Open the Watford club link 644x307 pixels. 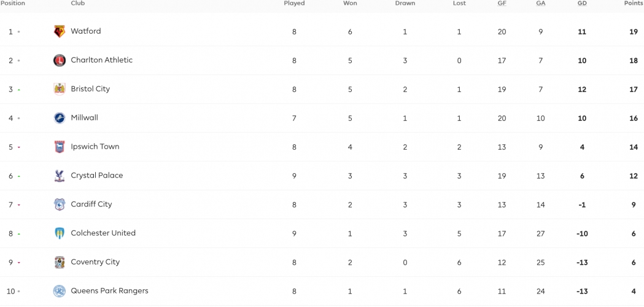click(85, 31)
